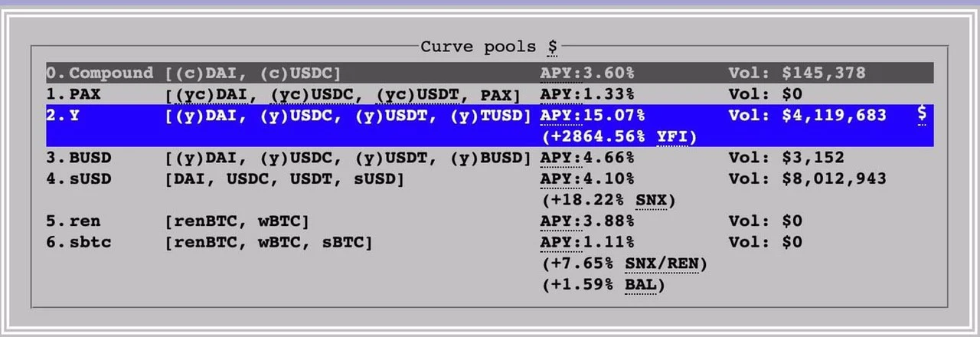
Task: Click APY:3.88% on ren row
Action: tap(587, 221)
